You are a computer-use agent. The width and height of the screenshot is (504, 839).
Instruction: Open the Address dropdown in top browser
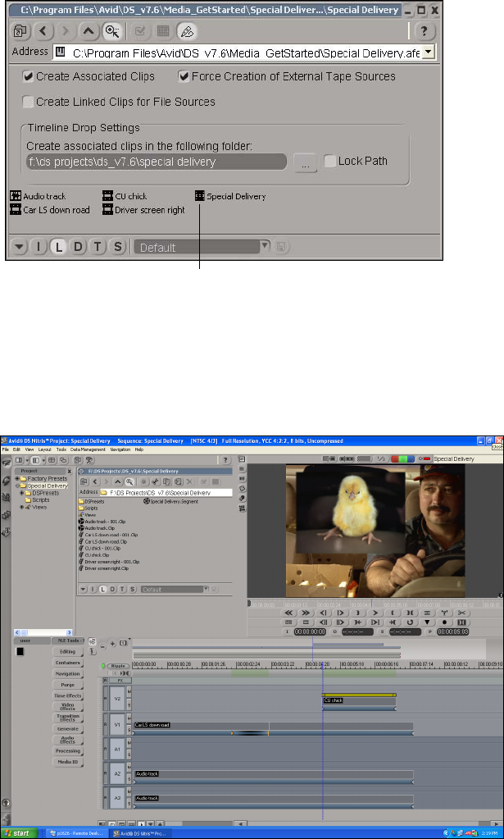point(428,52)
